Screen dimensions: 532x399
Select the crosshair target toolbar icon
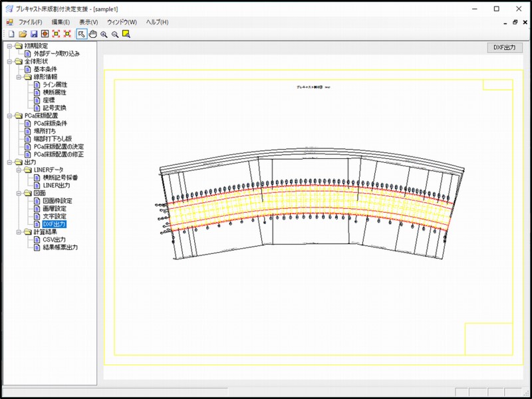click(45, 33)
